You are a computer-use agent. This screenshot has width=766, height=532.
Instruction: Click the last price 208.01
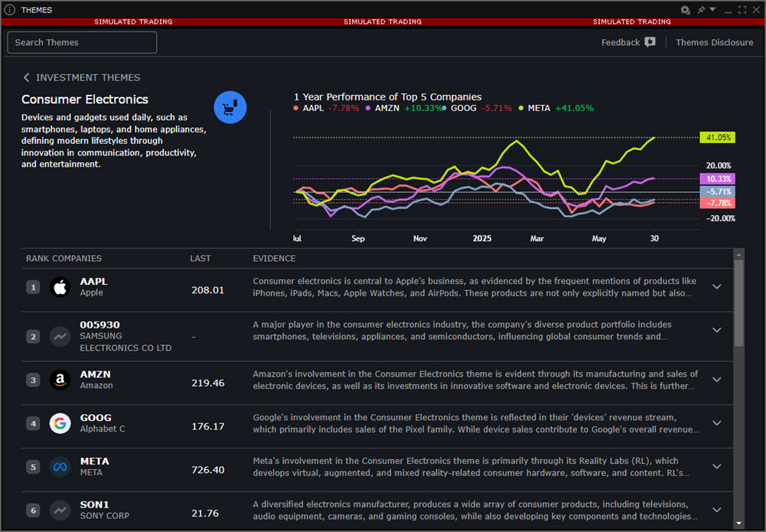click(x=208, y=290)
